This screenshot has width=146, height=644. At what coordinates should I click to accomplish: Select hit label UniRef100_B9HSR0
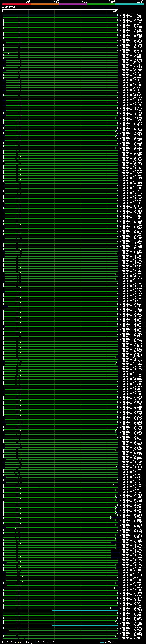point(131,82)
